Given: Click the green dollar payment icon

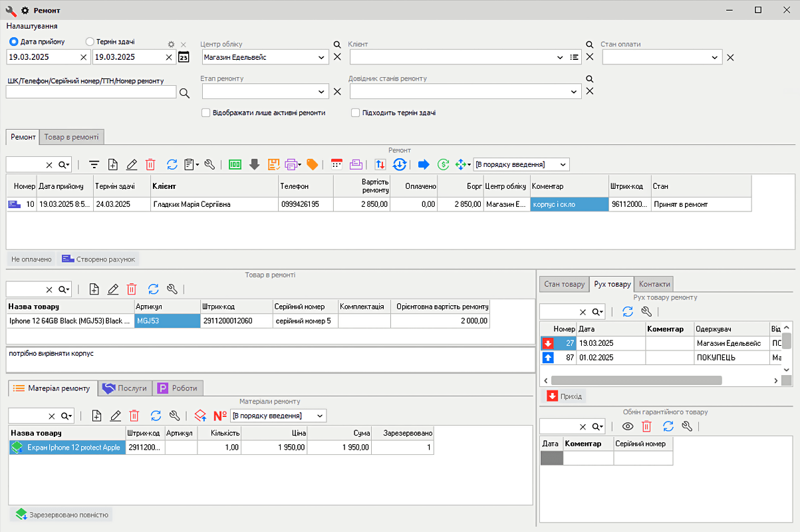Looking at the screenshot, I should tap(444, 164).
